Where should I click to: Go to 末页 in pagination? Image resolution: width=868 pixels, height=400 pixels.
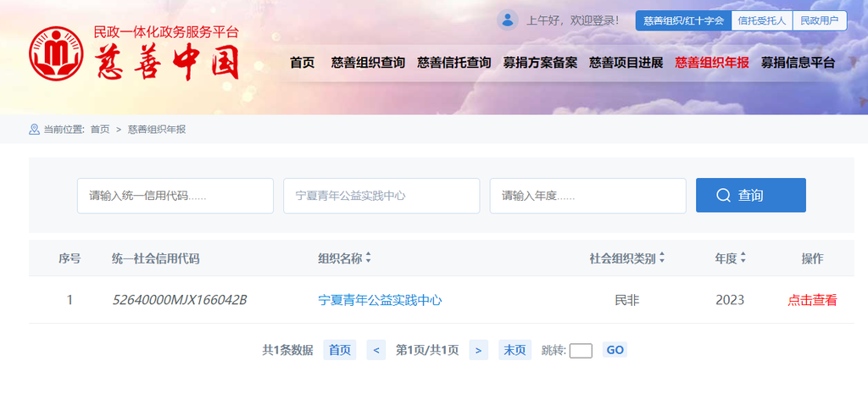515,350
